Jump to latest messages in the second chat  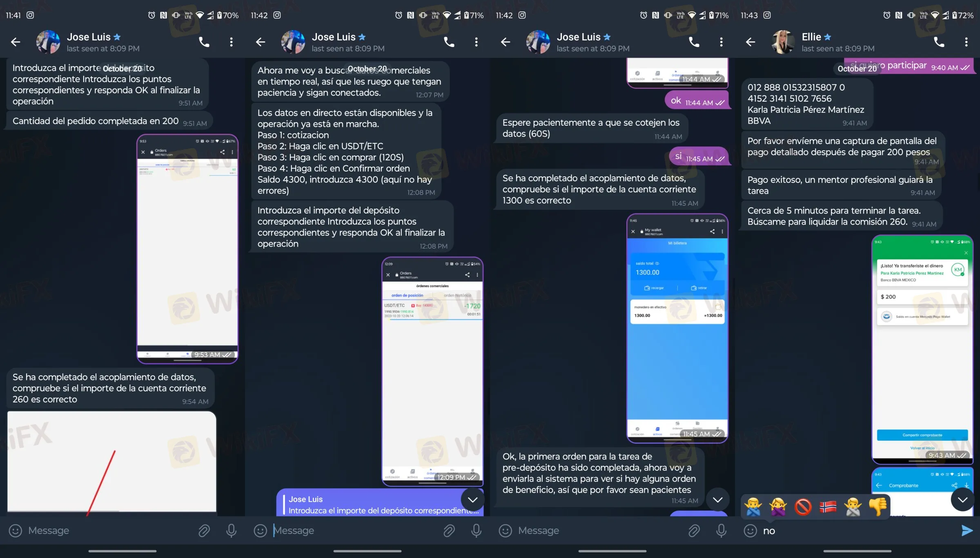click(472, 500)
